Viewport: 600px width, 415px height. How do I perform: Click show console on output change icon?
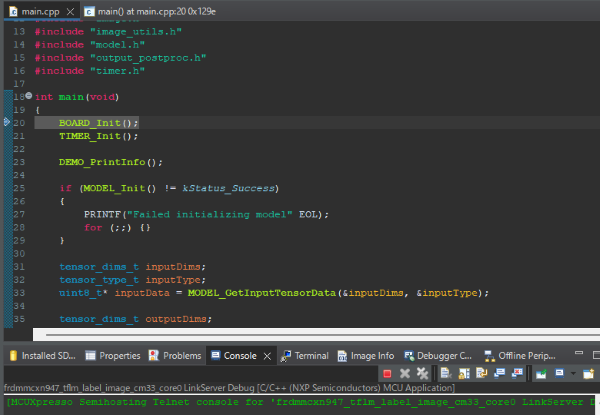pos(499,373)
